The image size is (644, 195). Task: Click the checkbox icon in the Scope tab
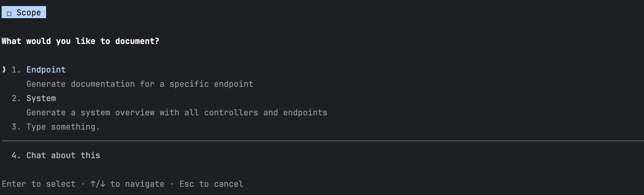pos(9,13)
